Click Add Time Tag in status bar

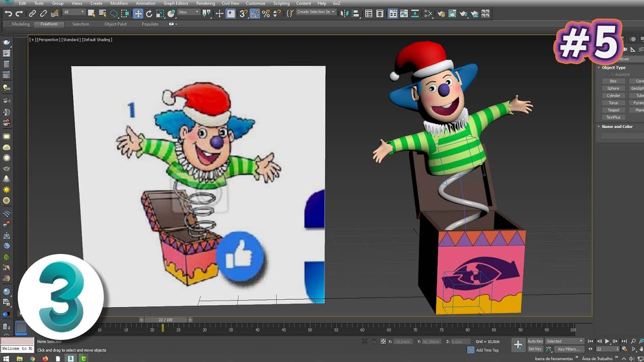click(487, 350)
